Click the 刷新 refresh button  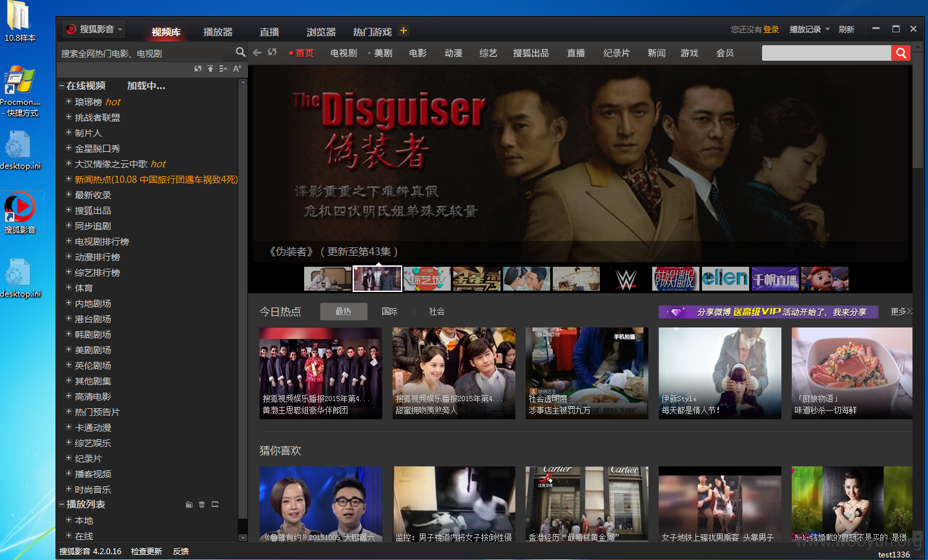tap(847, 30)
